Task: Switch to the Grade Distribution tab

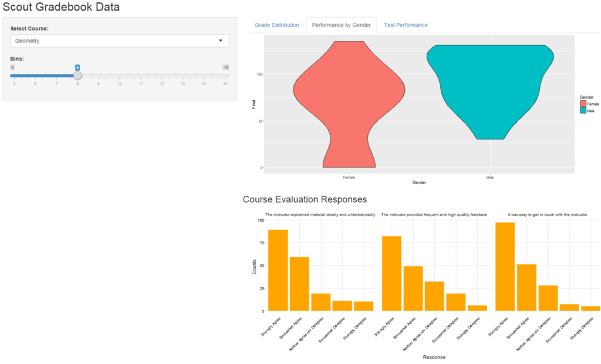Action: click(276, 25)
